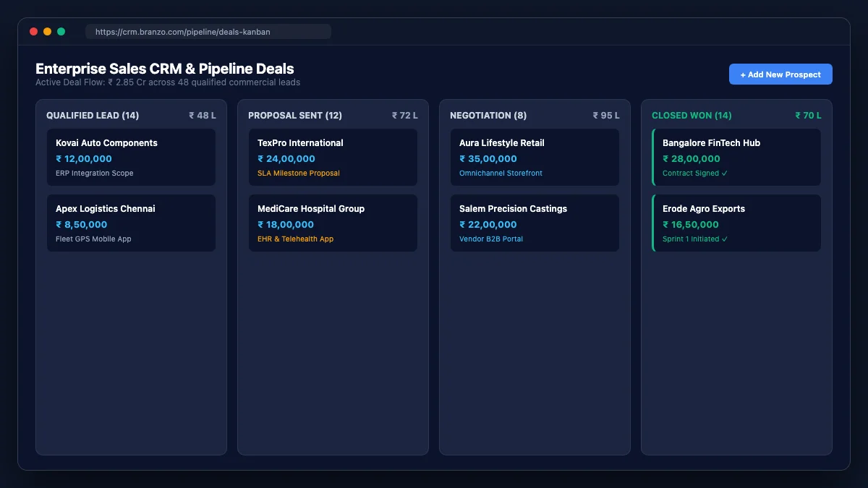This screenshot has height=488, width=868.
Task: Click the Omnichannel Storefront label
Action: click(x=501, y=174)
